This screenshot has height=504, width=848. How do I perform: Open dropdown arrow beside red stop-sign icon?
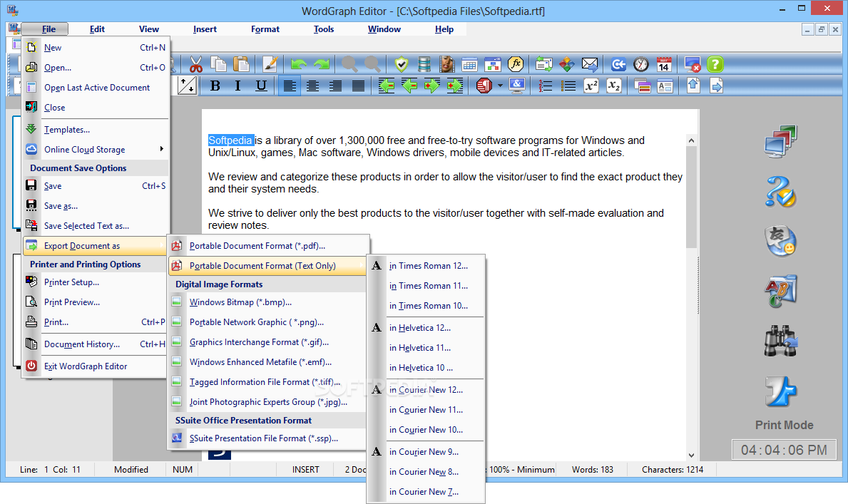[x=500, y=86]
